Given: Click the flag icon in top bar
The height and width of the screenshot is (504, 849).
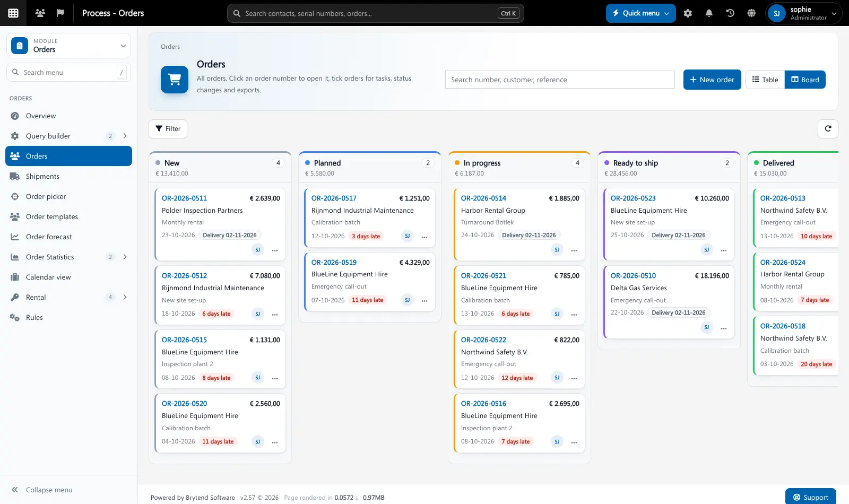Looking at the screenshot, I should tap(60, 13).
